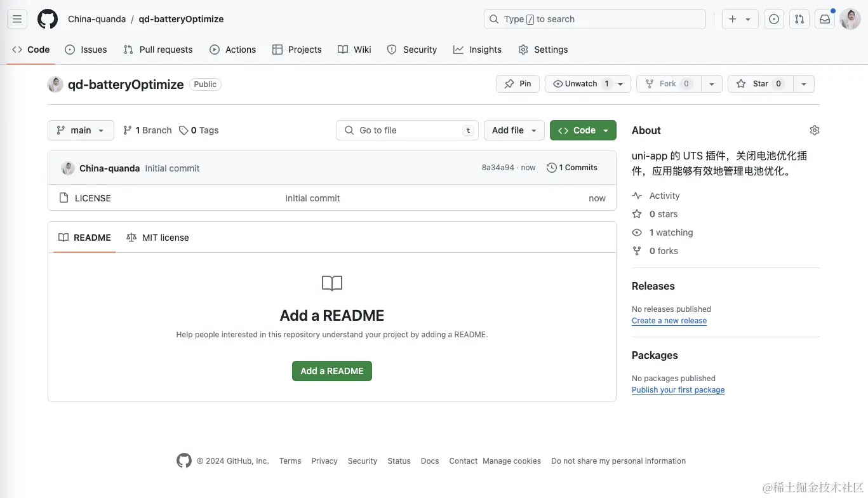View the 1 Commits history
The height and width of the screenshot is (498, 868).
[x=572, y=168]
